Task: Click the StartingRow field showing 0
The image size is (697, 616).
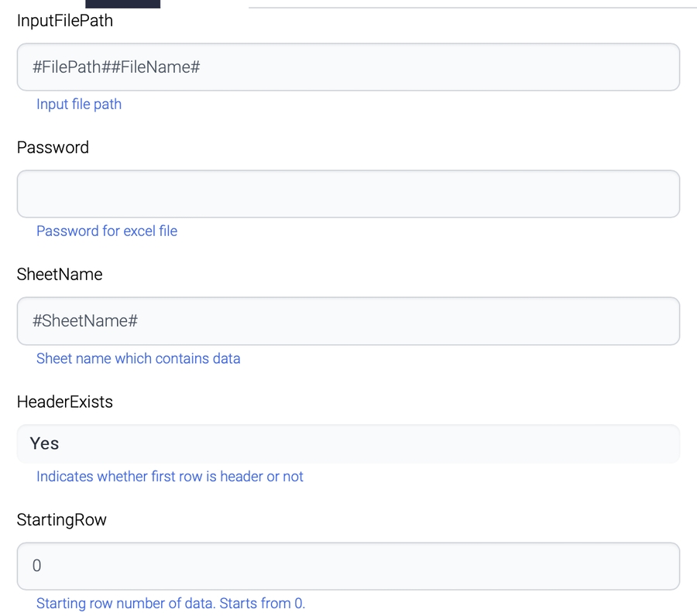Action: [348, 566]
